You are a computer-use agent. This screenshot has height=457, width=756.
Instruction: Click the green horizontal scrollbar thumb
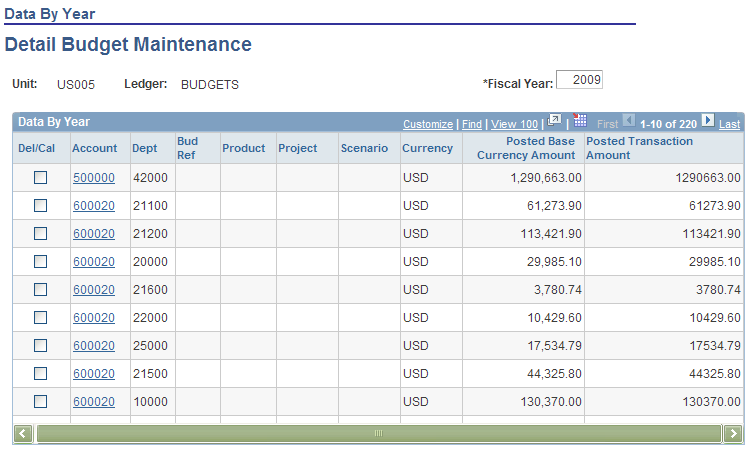(379, 433)
